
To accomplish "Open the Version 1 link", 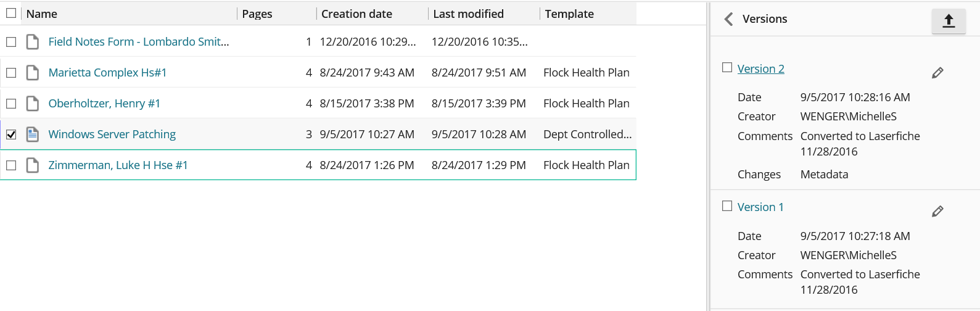I will pos(760,207).
